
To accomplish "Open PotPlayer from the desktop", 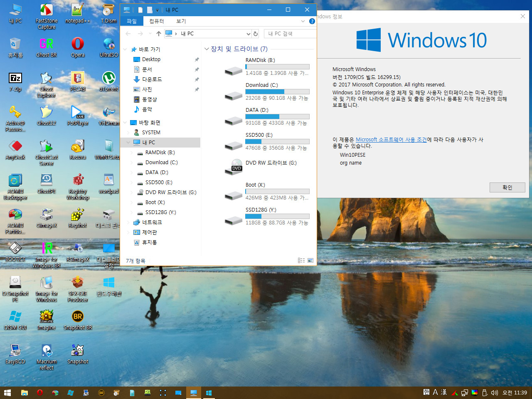I will [x=77, y=115].
